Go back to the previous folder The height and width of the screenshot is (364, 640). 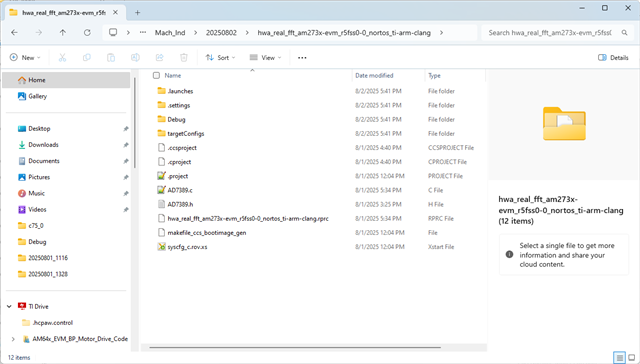coord(14,33)
